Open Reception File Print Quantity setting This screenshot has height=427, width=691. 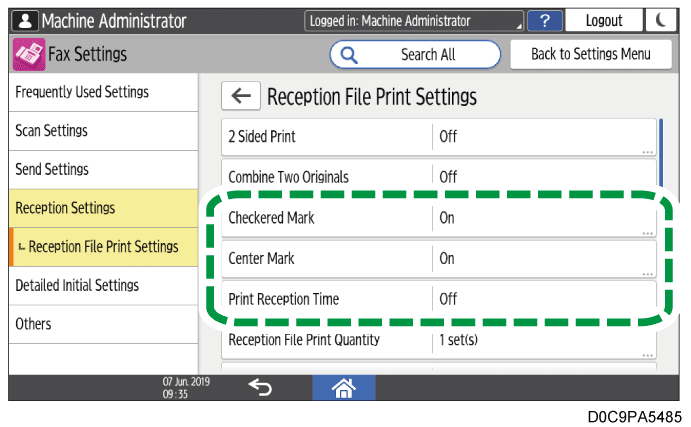pyautogui.click(x=438, y=340)
